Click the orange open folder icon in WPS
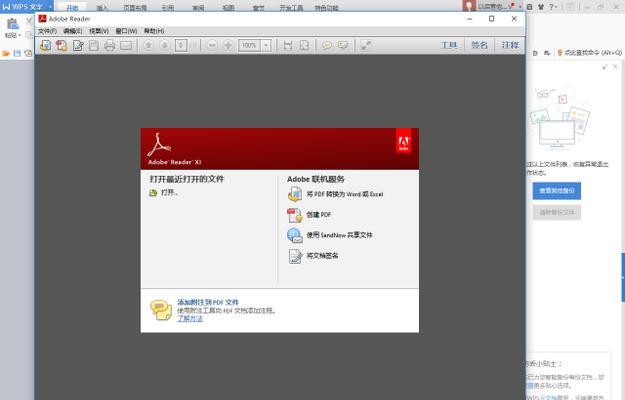Screen dimensions: 625x400 (6, 53)
